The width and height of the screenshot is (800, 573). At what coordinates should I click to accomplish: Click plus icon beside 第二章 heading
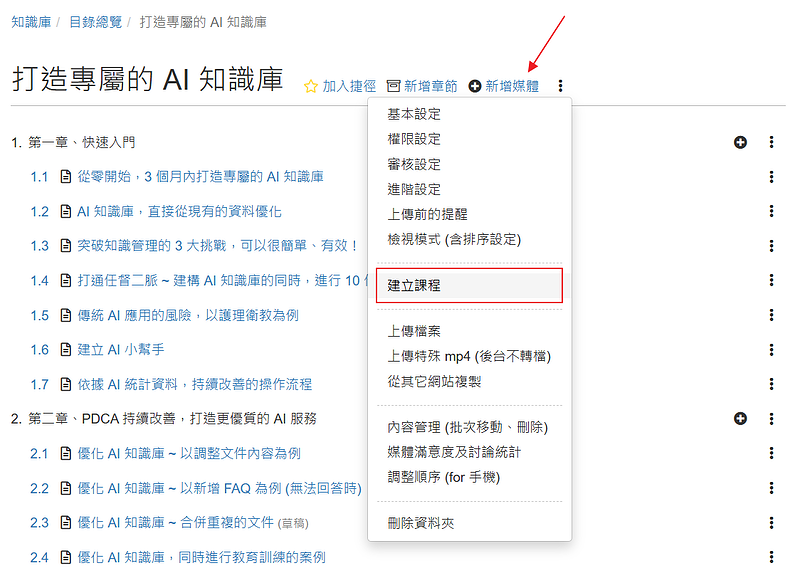(x=740, y=418)
